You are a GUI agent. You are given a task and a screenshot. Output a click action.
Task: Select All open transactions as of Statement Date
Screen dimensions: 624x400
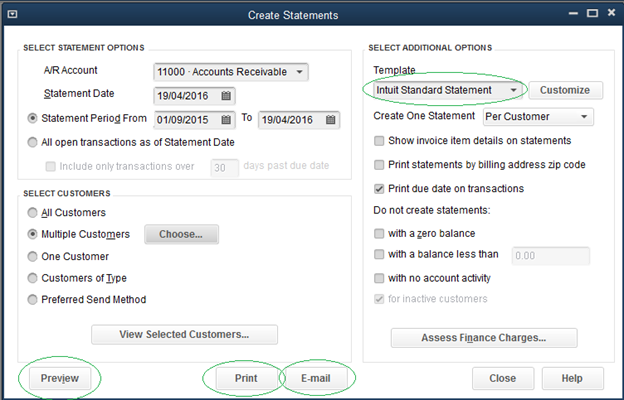click(34, 142)
